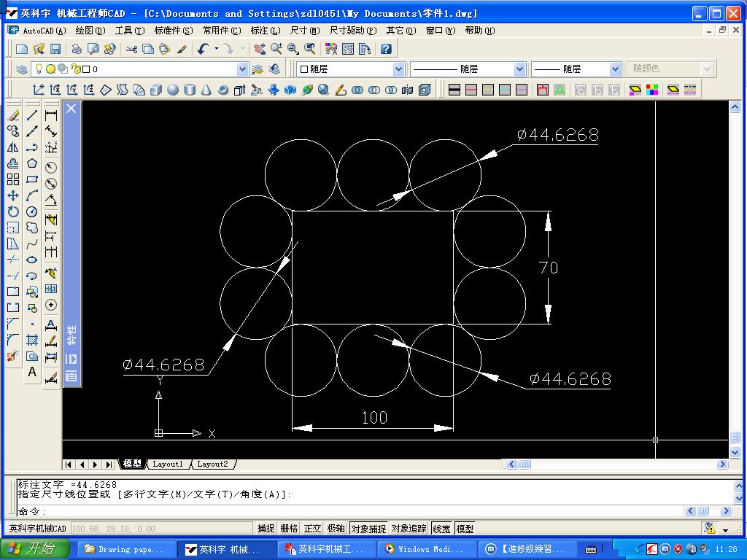This screenshot has width=747, height=560.
Task: Toggle 对象追踪 object tracking
Action: [409, 529]
